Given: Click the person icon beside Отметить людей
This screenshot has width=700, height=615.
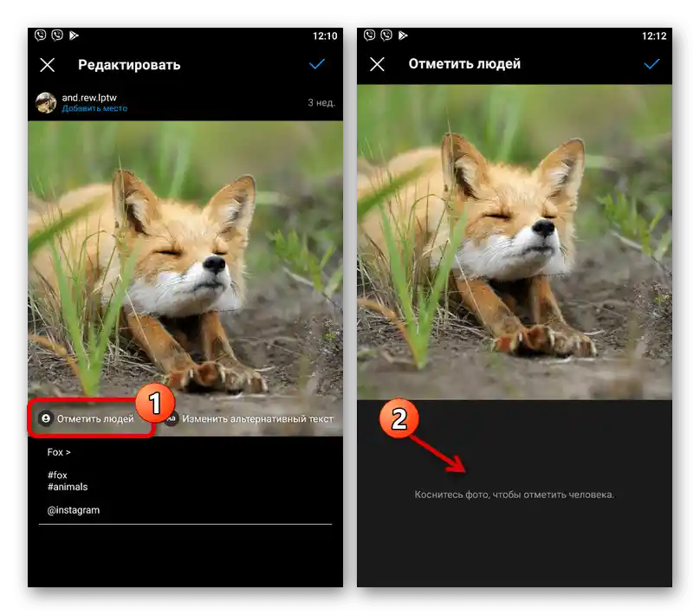Looking at the screenshot, I should click(46, 418).
